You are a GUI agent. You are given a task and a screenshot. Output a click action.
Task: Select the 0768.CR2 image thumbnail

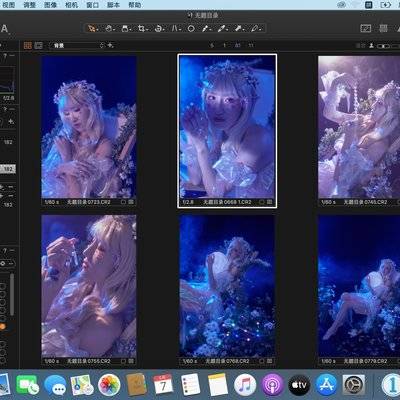coord(227,286)
